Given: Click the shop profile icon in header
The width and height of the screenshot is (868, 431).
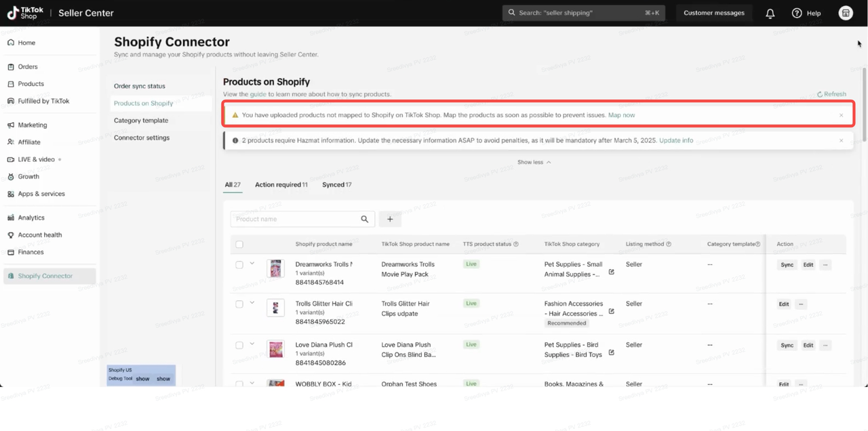Looking at the screenshot, I should pyautogui.click(x=845, y=13).
